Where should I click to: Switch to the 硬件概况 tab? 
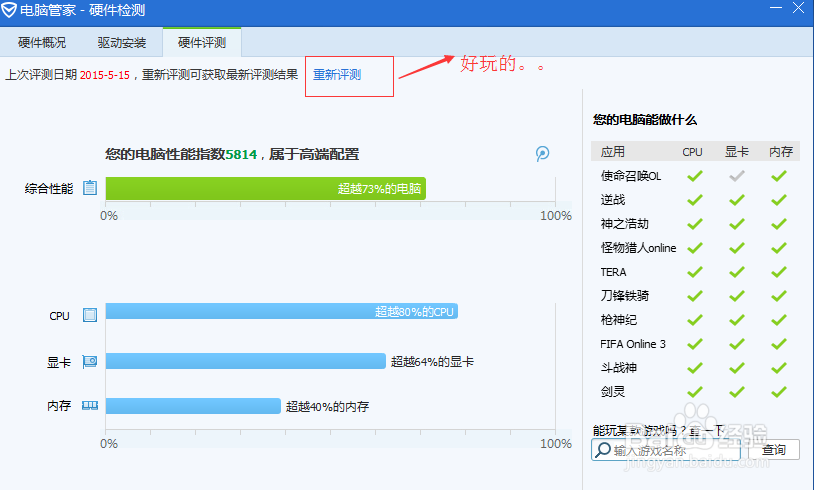pyautogui.click(x=42, y=43)
